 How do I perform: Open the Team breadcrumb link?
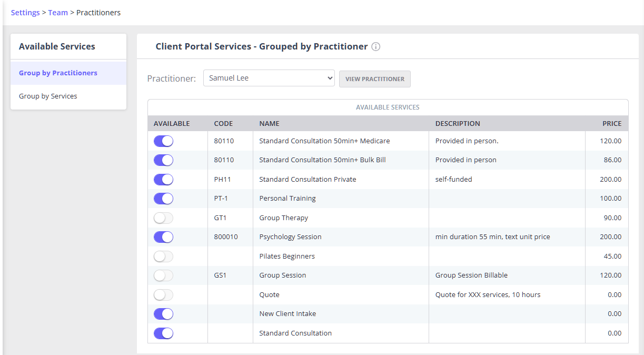pos(58,13)
